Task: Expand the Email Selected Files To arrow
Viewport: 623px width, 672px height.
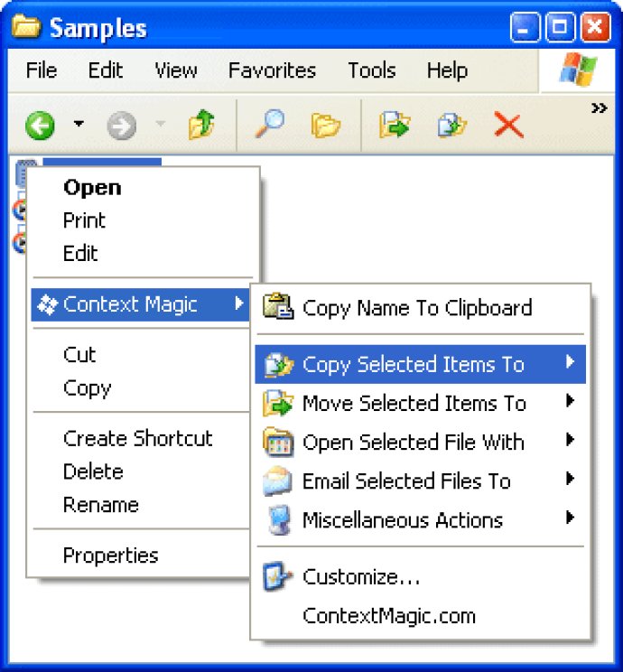Action: (x=570, y=479)
